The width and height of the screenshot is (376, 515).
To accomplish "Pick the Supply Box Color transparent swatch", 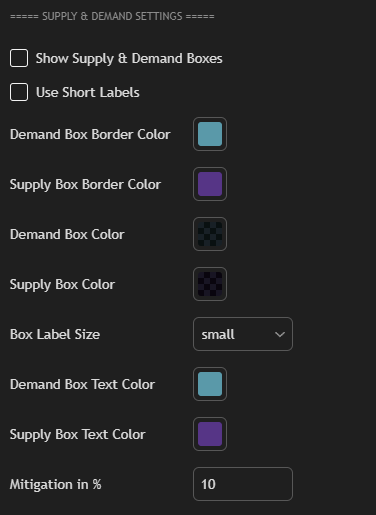I will [x=210, y=284].
